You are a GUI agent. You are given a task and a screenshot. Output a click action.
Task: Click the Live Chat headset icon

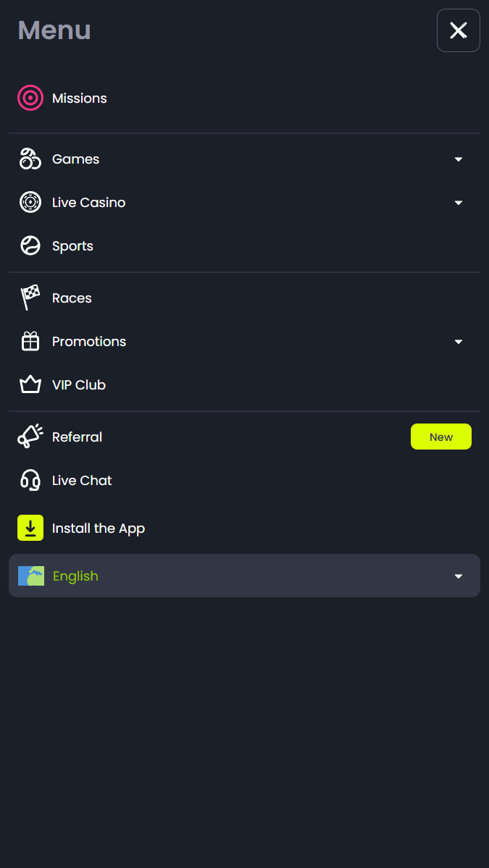tap(30, 480)
